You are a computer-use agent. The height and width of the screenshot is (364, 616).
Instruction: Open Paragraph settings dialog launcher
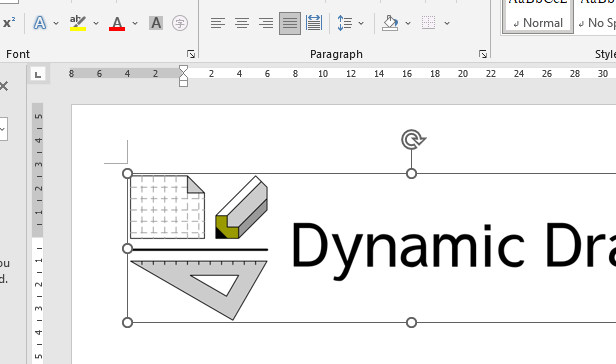[x=483, y=54]
